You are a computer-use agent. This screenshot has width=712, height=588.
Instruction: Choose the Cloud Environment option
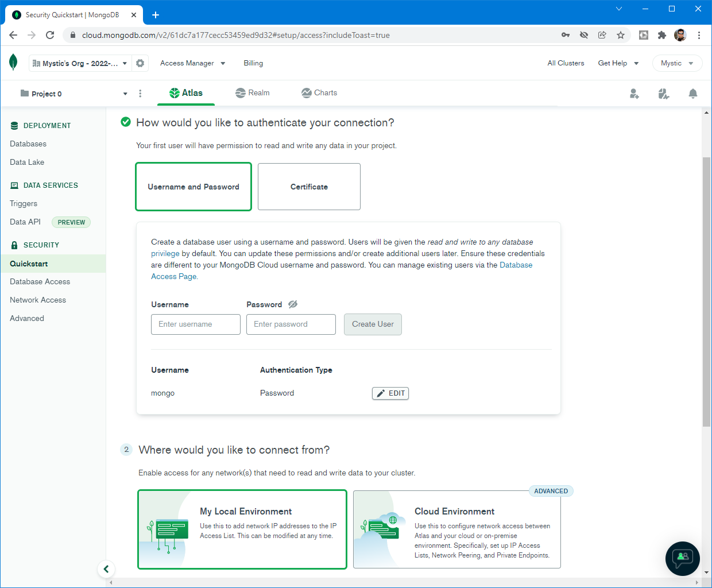[457, 529]
